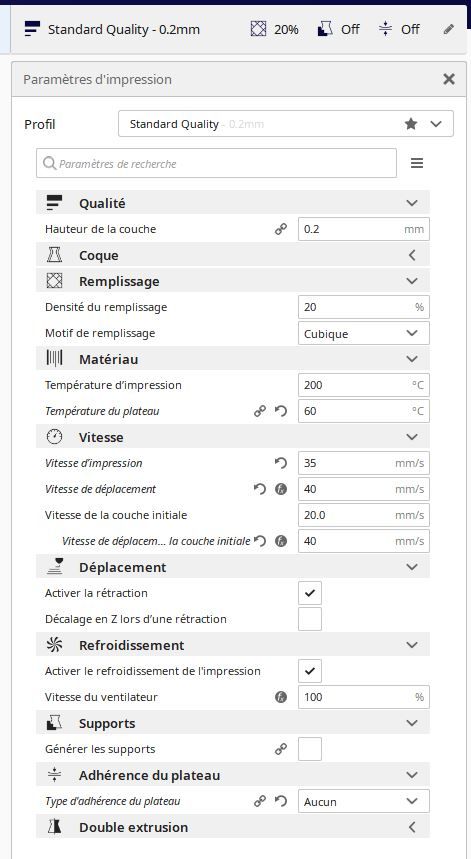Click the function icon beside Vitesse du ventilateur
This screenshot has height=859, width=471.
pos(281,697)
